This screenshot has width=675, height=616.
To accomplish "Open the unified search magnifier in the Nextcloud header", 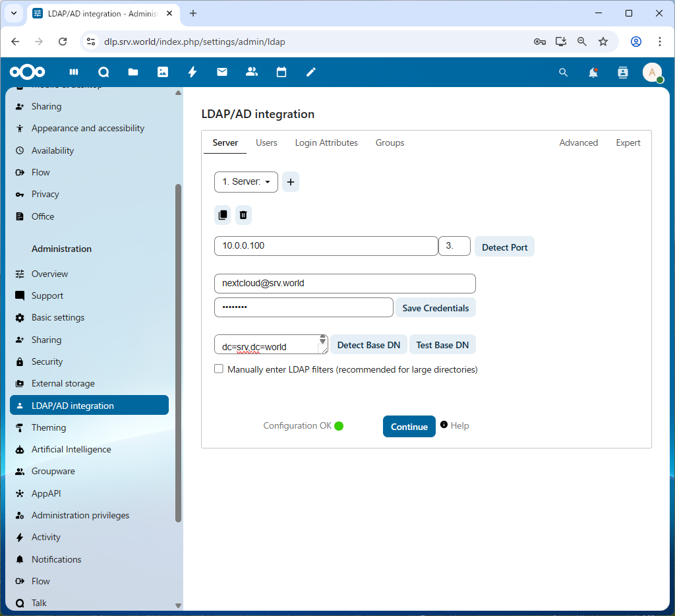I will (x=563, y=73).
